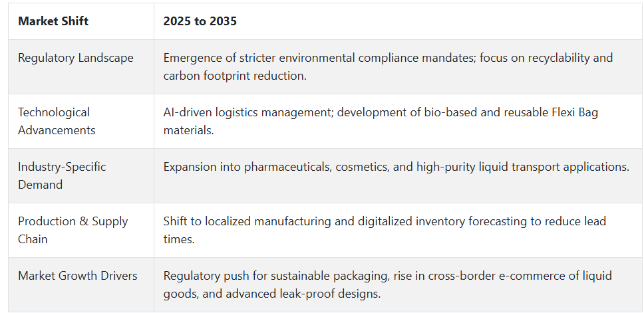Click the word 'Chain' in the first column

point(33,239)
